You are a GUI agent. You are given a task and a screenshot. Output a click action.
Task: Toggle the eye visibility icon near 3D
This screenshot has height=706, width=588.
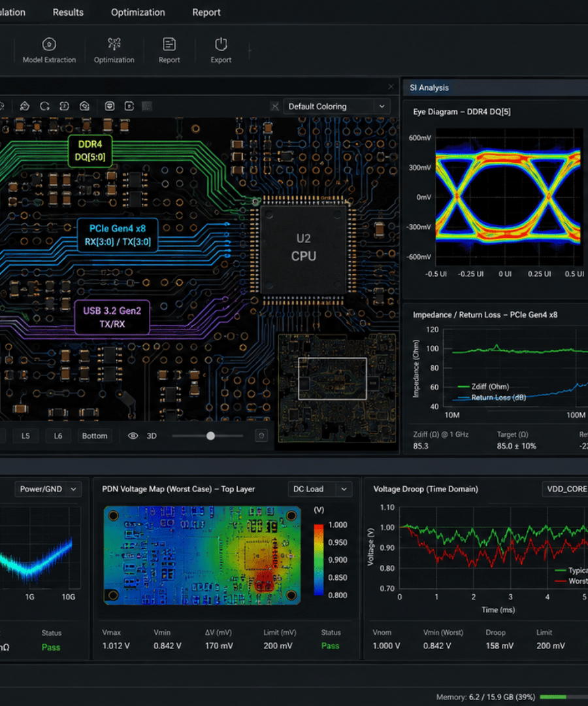click(133, 436)
